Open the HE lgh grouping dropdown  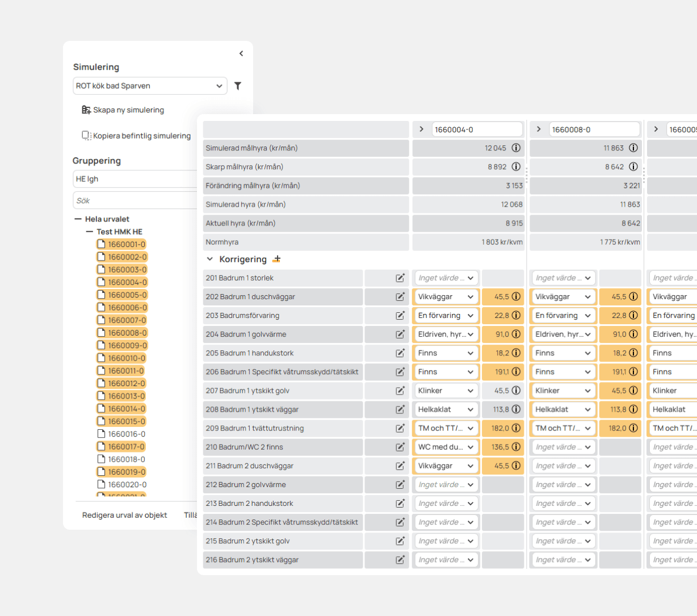coord(135,179)
